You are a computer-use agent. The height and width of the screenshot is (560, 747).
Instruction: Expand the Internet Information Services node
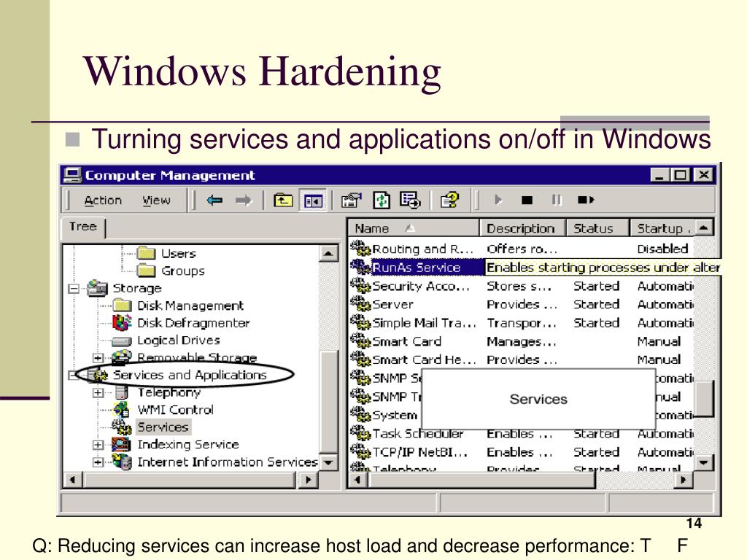click(x=98, y=462)
